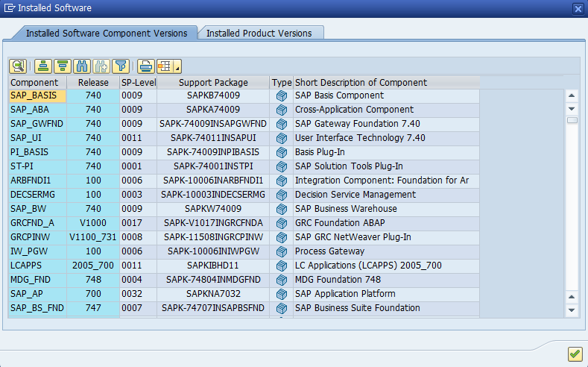Click the Print toolbar icon
Viewport: 588px width, 367px height.
[146, 66]
